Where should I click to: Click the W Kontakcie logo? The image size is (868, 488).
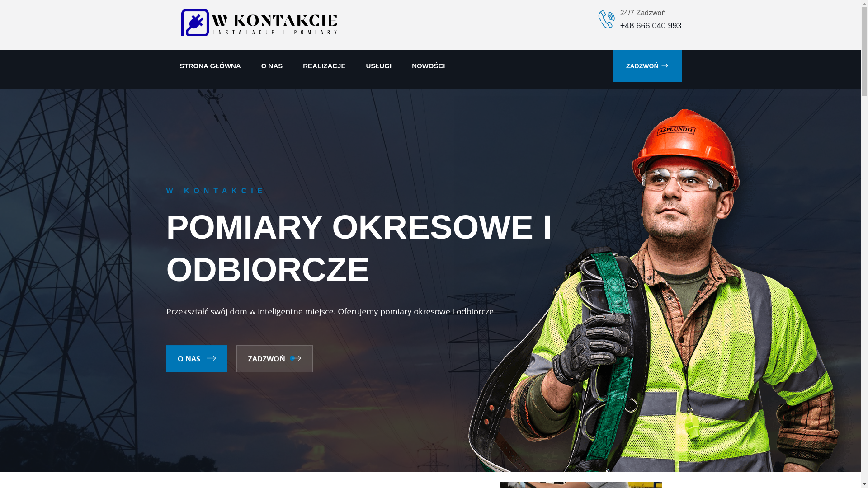(259, 23)
